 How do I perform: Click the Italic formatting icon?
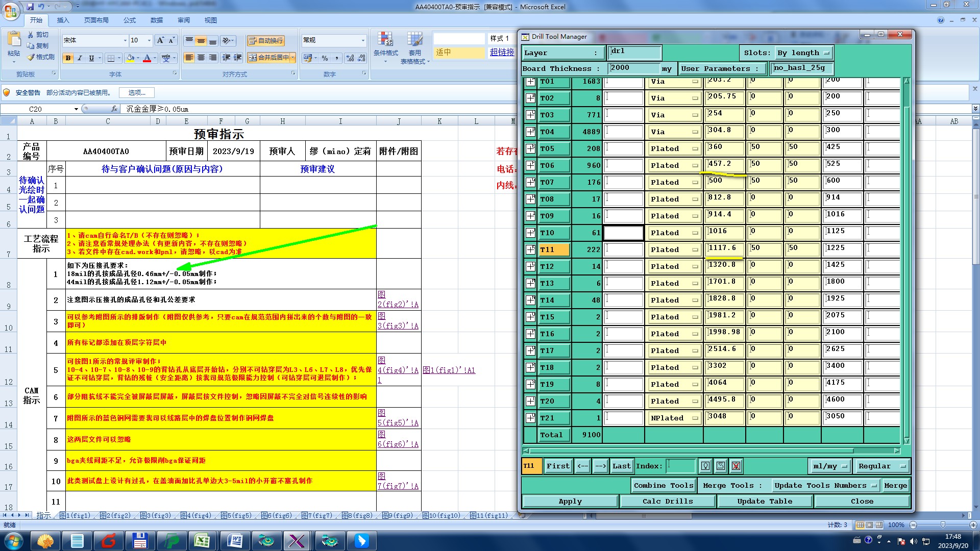coord(80,58)
